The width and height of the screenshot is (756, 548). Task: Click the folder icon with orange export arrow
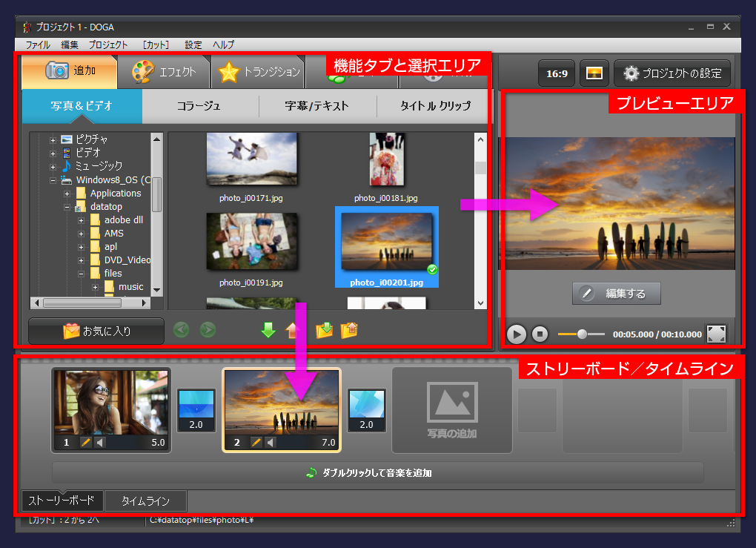[351, 331]
